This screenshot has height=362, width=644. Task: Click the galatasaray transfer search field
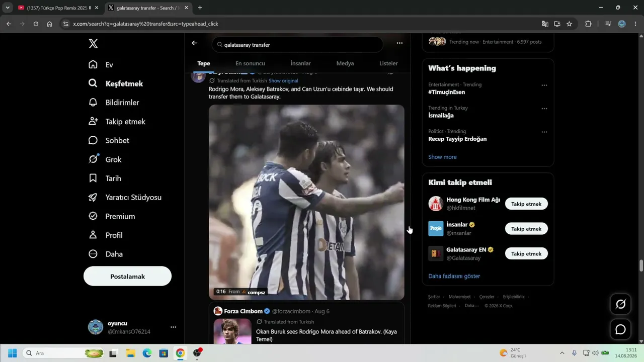click(x=297, y=45)
